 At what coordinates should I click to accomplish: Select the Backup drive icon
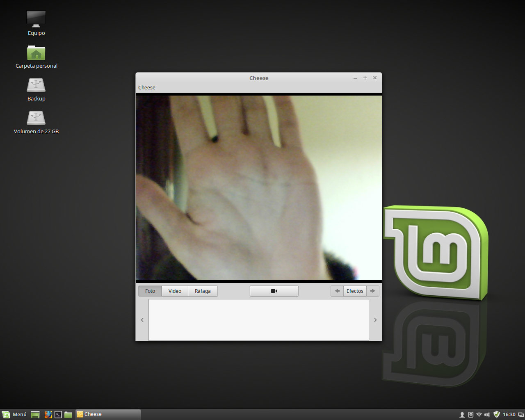point(36,89)
